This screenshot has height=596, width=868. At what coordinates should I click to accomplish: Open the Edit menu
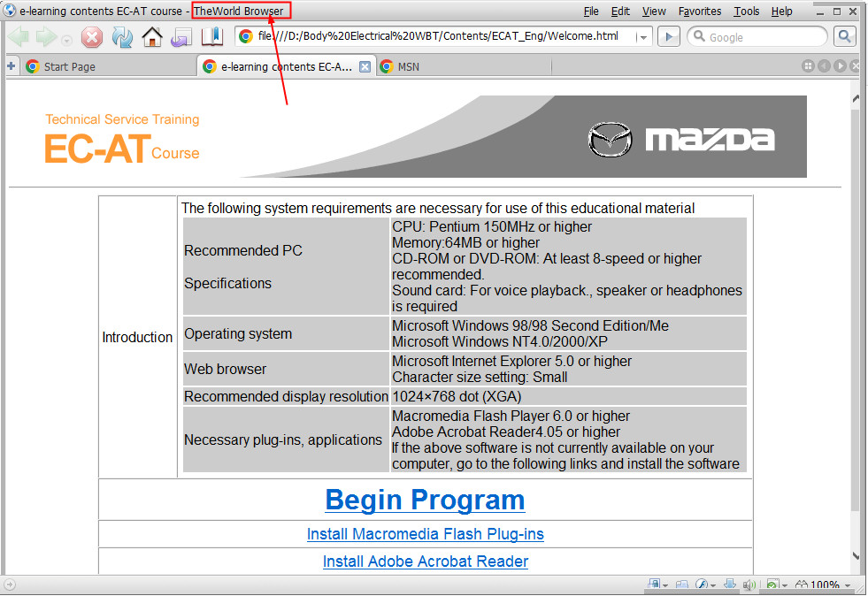(x=620, y=11)
